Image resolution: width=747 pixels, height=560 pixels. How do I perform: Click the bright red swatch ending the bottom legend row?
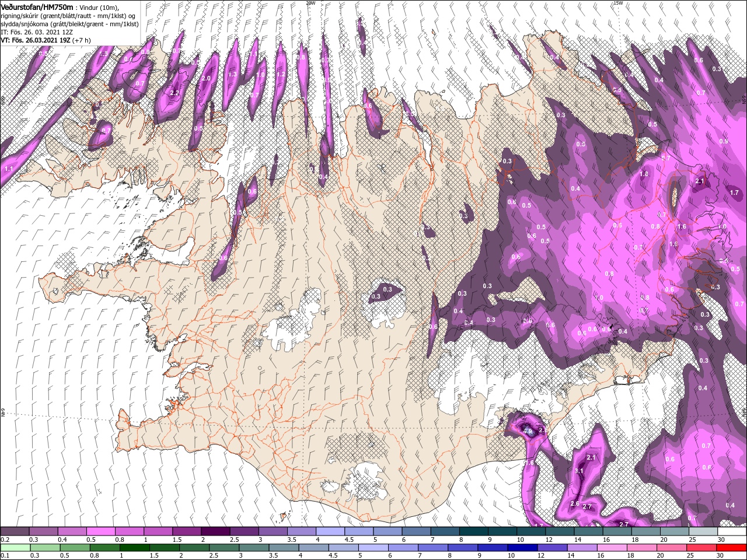(x=732, y=548)
